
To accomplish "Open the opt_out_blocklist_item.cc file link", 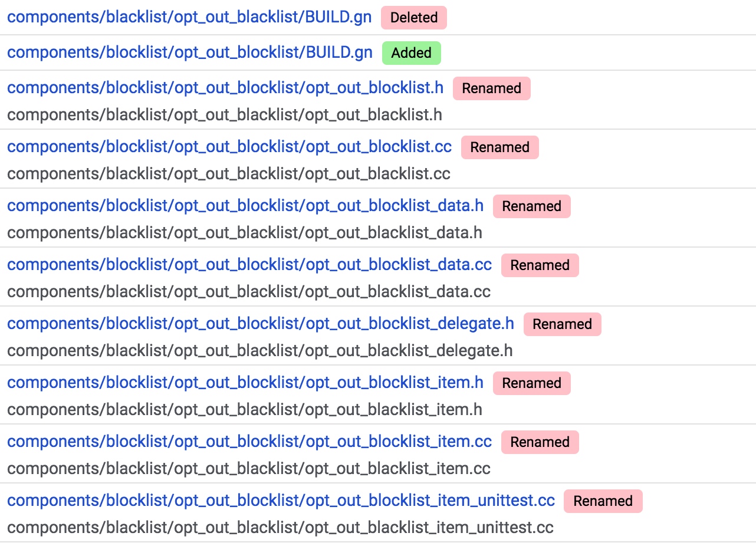I will tap(249, 442).
